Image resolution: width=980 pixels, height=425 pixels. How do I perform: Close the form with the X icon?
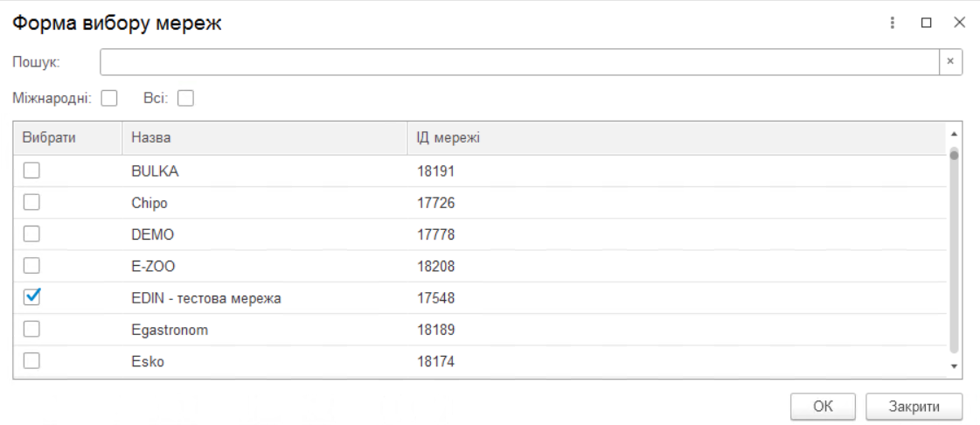click(959, 24)
